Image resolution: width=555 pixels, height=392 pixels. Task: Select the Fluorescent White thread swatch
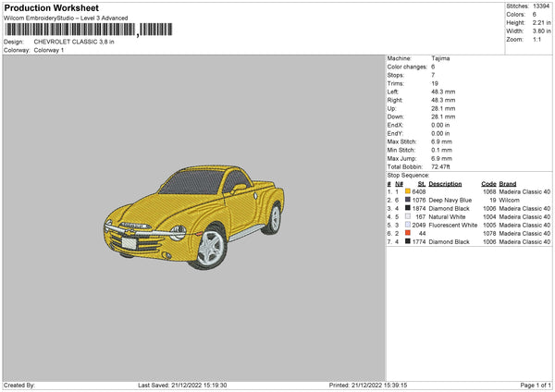(407, 226)
